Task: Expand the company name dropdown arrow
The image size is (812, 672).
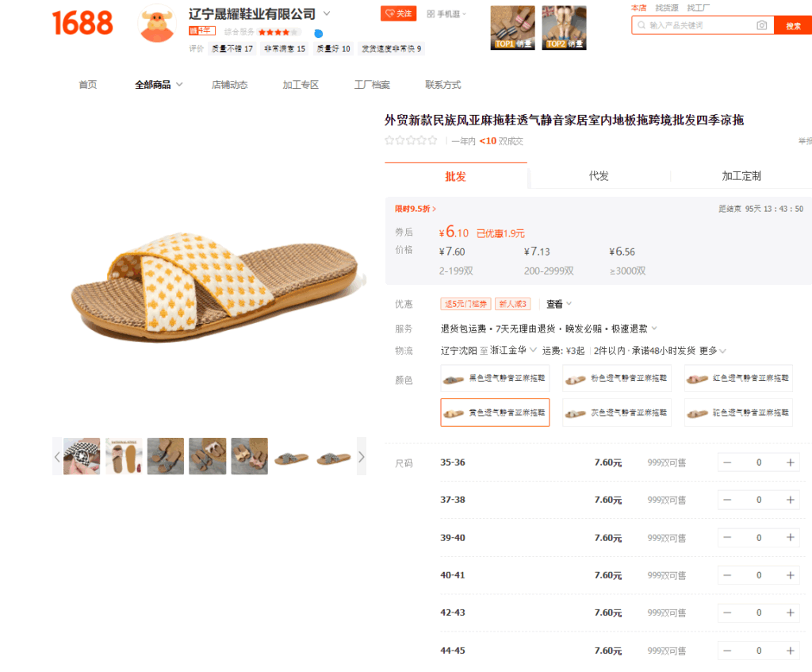Action: click(x=327, y=13)
